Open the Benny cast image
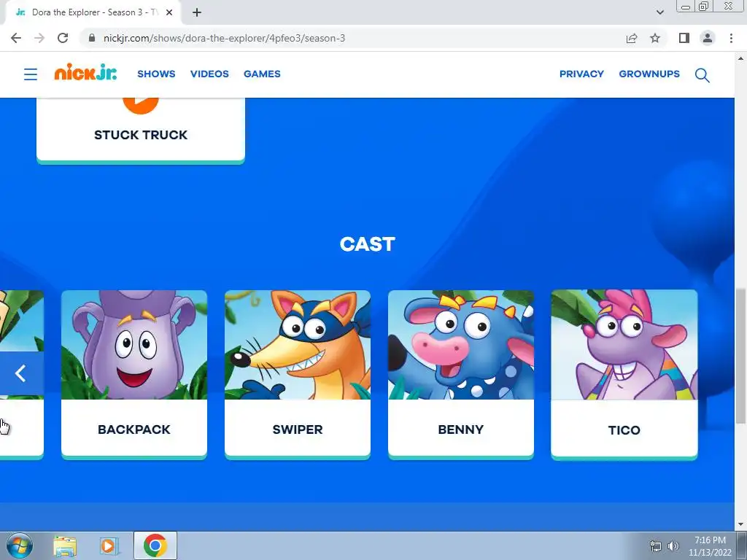This screenshot has height=560, width=747. point(461,345)
